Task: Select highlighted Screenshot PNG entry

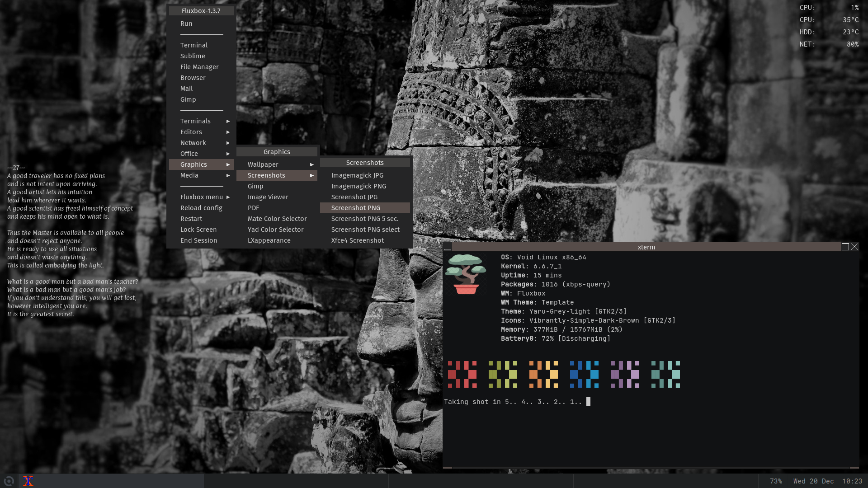Action: [x=365, y=208]
